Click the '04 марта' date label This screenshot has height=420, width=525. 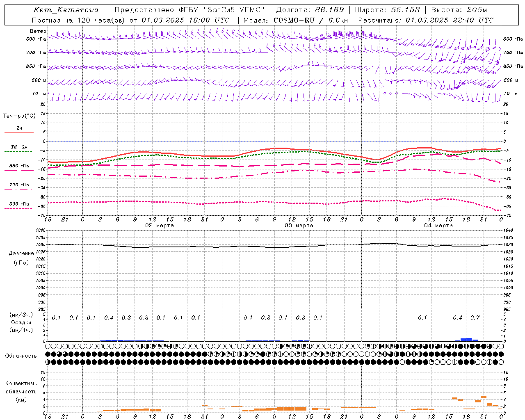[x=438, y=226]
